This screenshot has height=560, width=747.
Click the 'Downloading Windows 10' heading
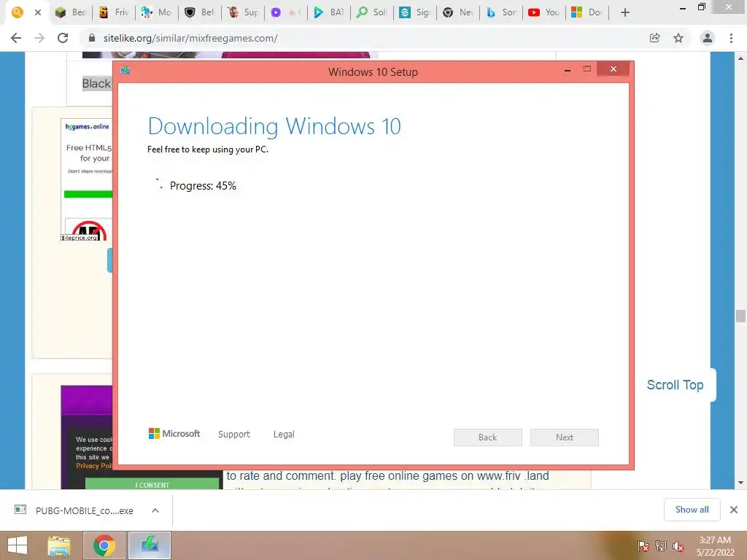(x=274, y=126)
